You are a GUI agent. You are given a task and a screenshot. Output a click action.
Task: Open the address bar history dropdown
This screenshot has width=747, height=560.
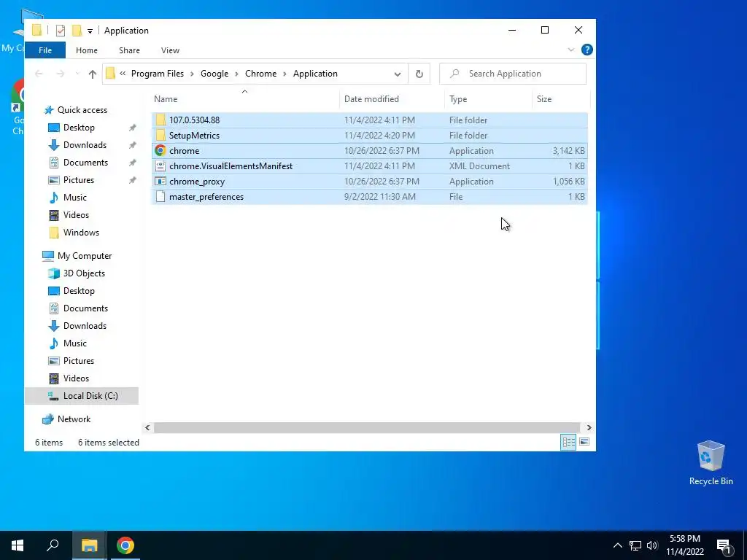pyautogui.click(x=398, y=74)
